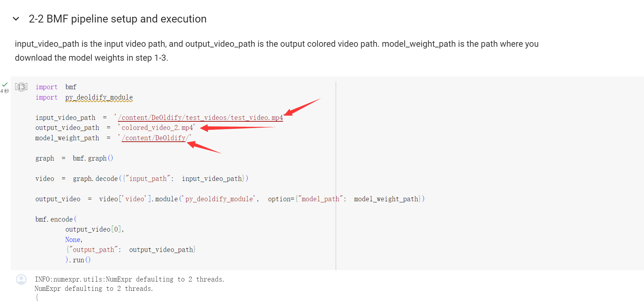Click the underlined py_deoldify_module import name
The image size is (644, 303).
click(99, 97)
